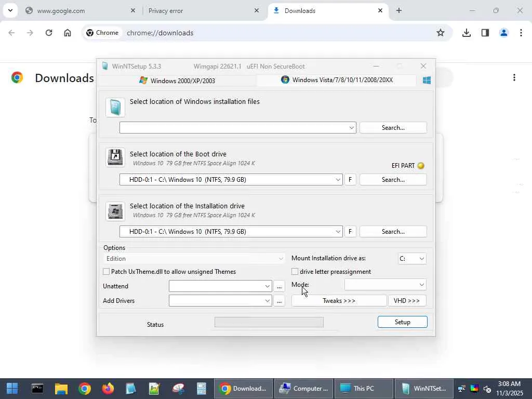Bookmark this page with star icon
This screenshot has height=399, width=532.
pos(441,33)
